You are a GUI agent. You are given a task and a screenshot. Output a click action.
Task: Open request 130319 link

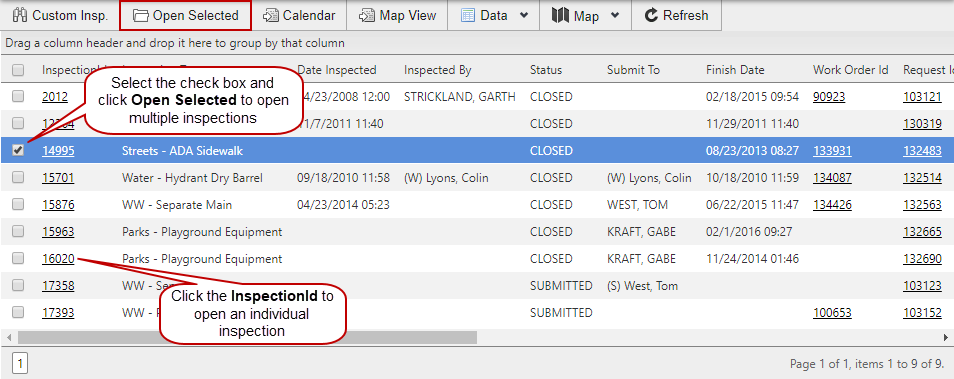922,123
